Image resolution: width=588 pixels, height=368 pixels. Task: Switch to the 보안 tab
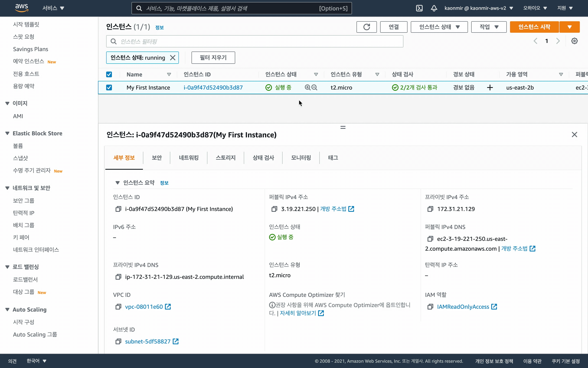point(157,158)
